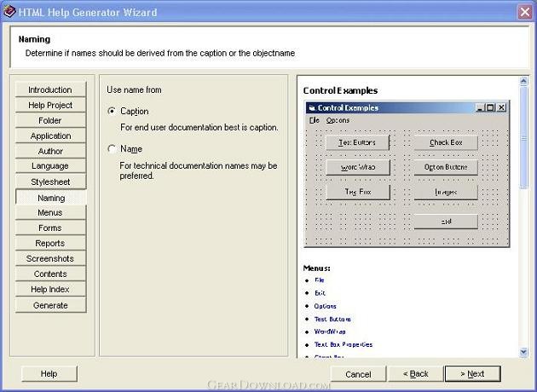Open the File link under Menus
This screenshot has width=537, height=392.
pyautogui.click(x=319, y=280)
